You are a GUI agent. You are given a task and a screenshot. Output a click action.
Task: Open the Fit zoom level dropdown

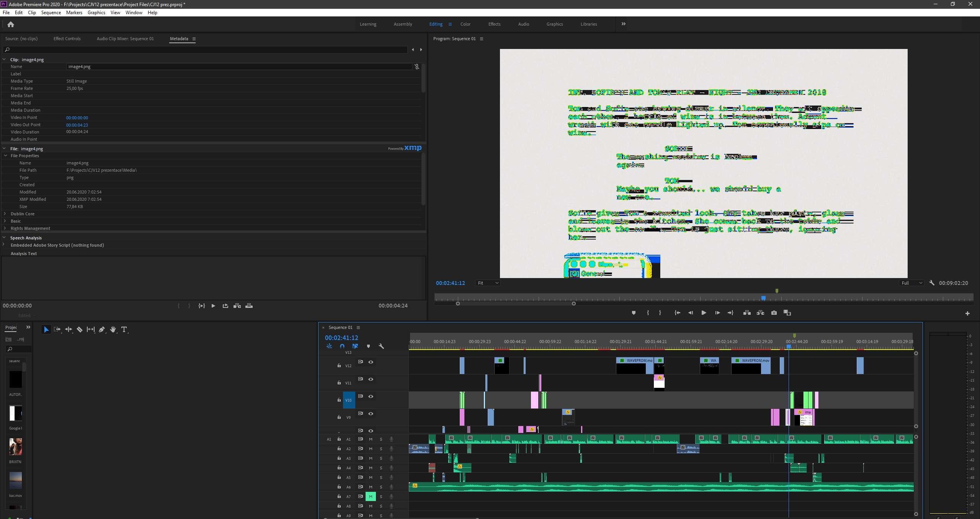pos(488,283)
